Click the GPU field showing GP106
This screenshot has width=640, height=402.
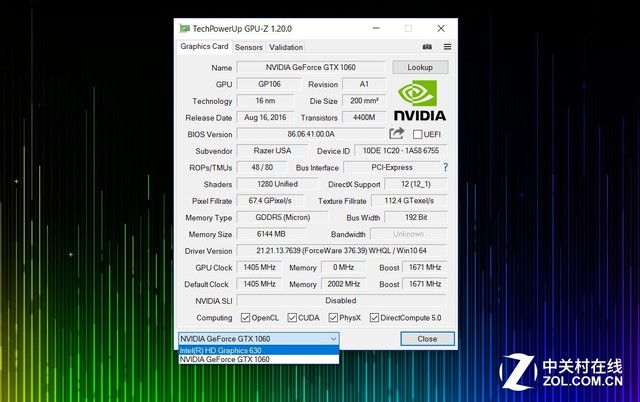(x=269, y=84)
